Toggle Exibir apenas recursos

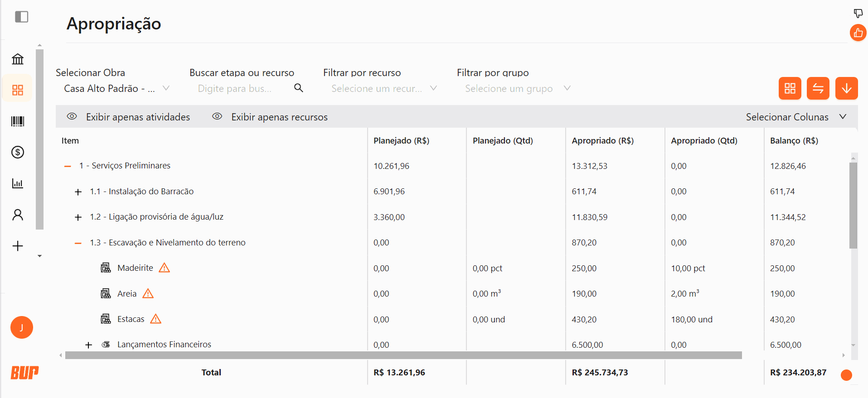point(270,117)
